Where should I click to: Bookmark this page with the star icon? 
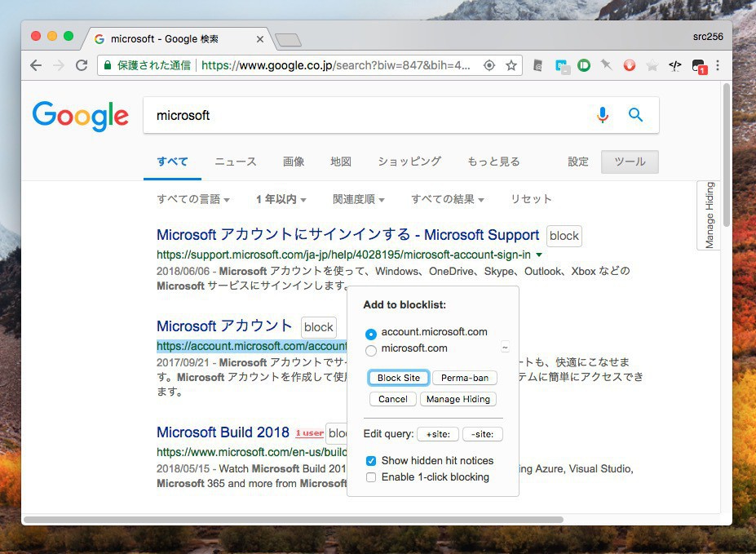(511, 65)
